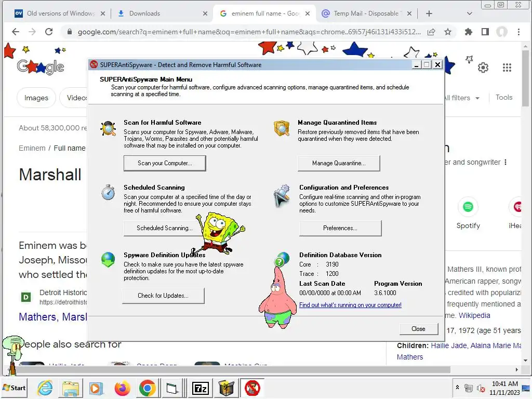Screen dimensions: 532x399
Task: Click the Scheduled Scanning stopwatch icon
Action: click(x=108, y=192)
